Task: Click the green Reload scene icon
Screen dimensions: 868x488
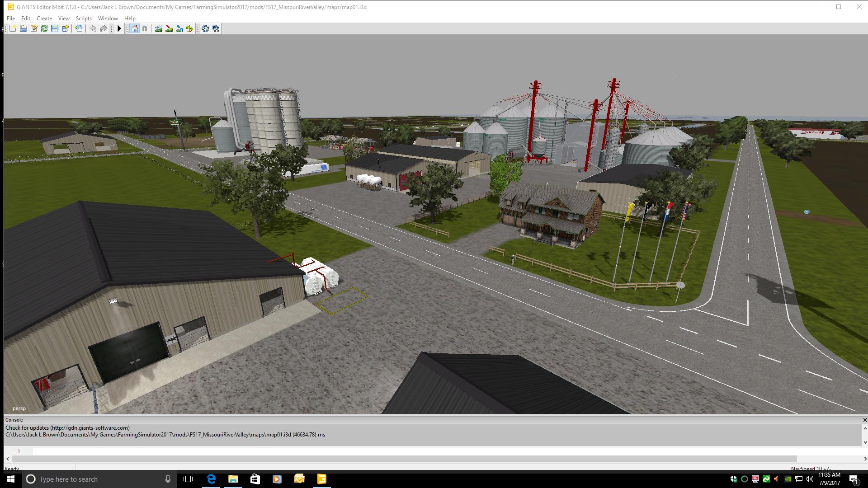Action: [x=44, y=28]
